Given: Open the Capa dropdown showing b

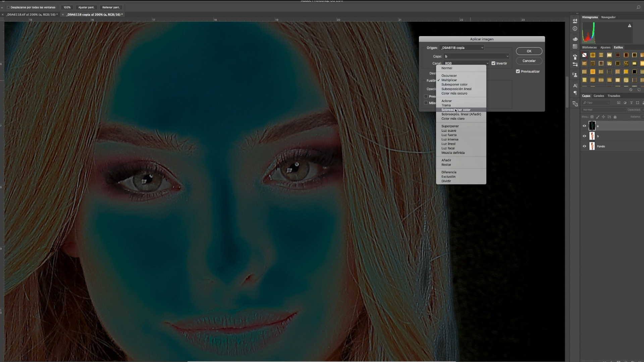Looking at the screenshot, I should pyautogui.click(x=476, y=56).
